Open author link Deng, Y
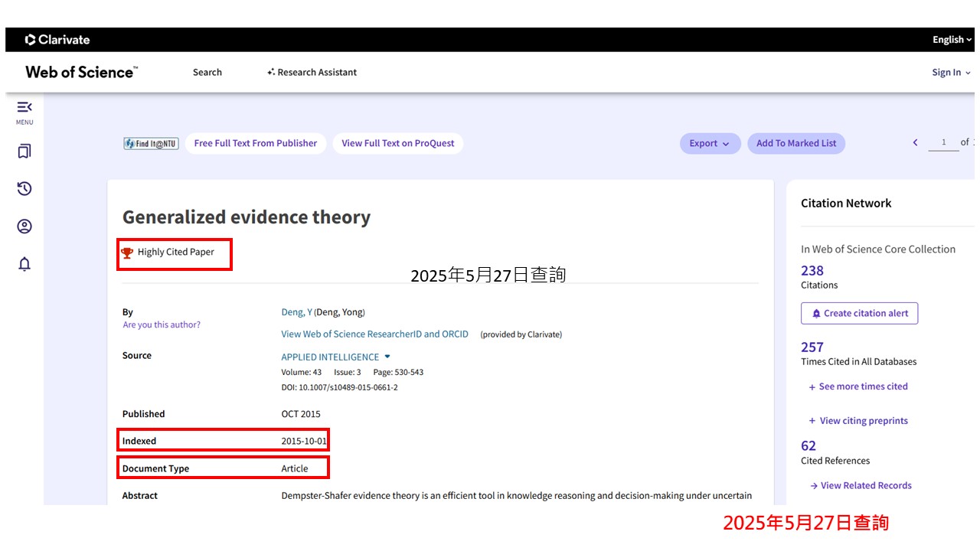 coord(296,312)
